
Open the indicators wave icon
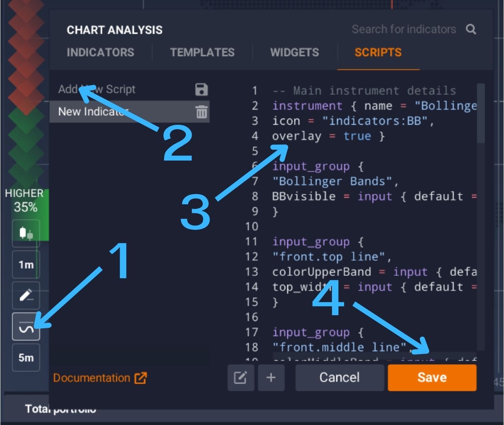coord(26,327)
